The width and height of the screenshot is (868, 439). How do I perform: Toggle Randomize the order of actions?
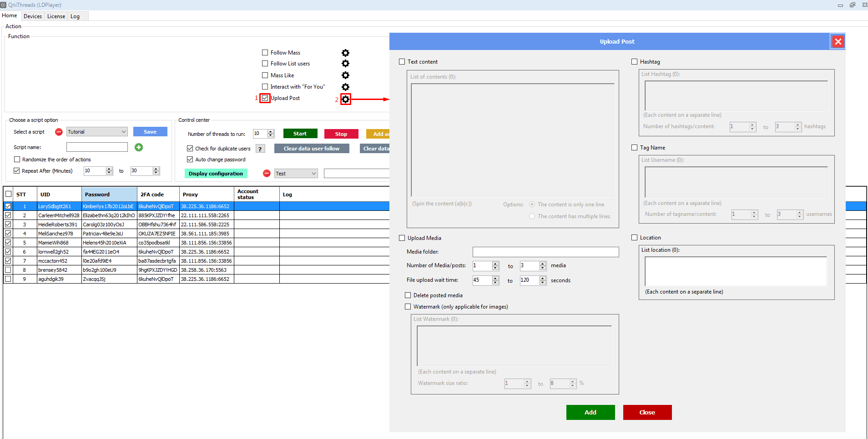(x=17, y=160)
